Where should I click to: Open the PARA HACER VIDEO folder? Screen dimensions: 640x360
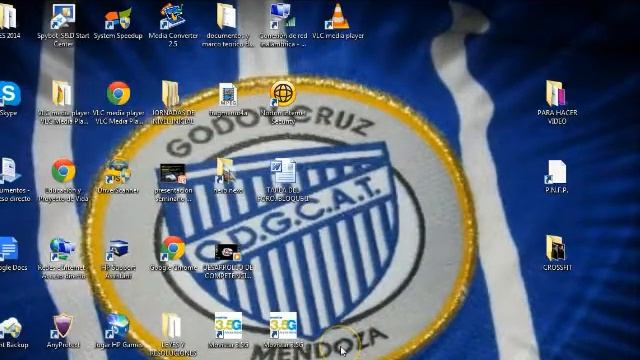coord(556,93)
